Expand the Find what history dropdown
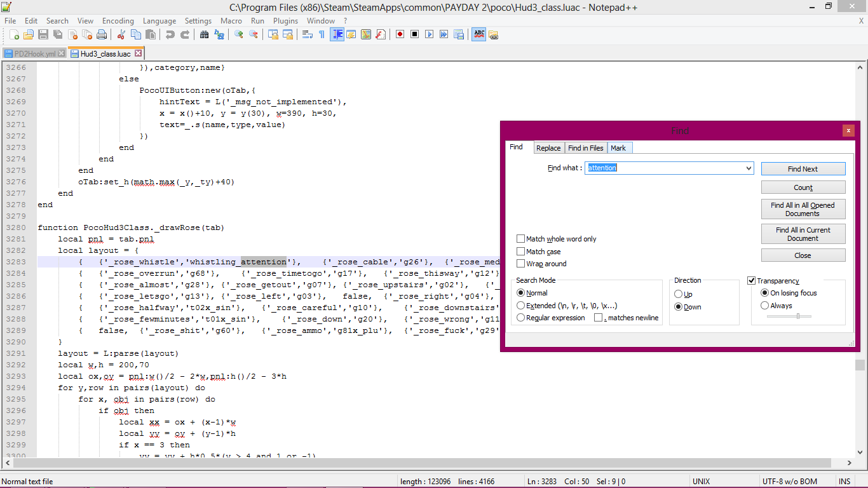868x488 pixels. point(749,168)
